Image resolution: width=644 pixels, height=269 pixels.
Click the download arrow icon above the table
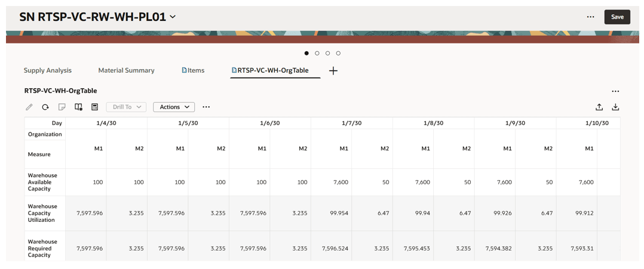click(x=615, y=107)
